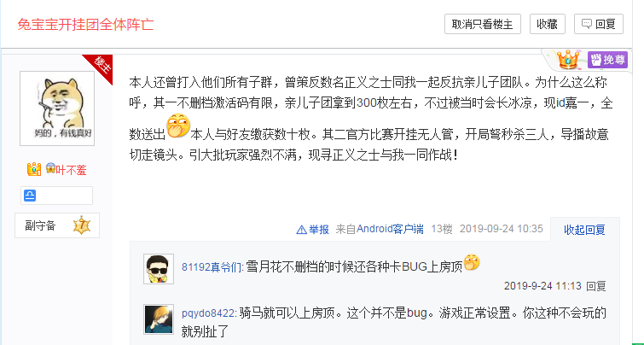Click the purple 挽尊 badge
Viewport: 644px width, 345px height.
click(x=607, y=60)
